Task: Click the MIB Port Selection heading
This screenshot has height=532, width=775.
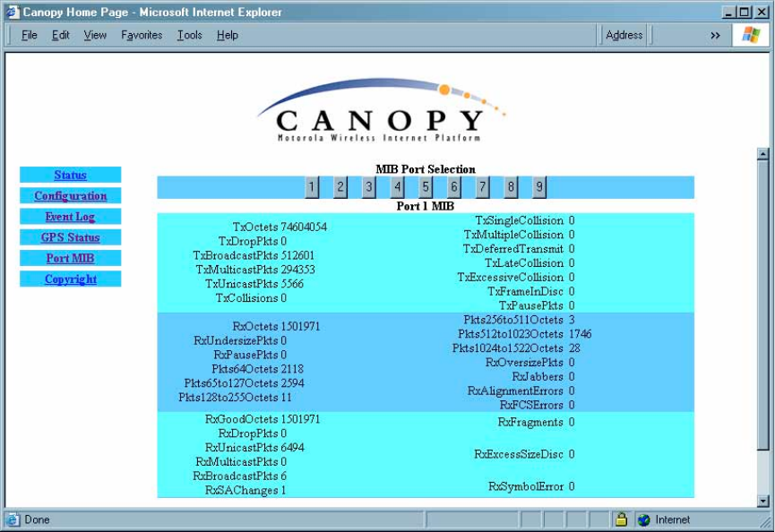Action: tap(426, 169)
